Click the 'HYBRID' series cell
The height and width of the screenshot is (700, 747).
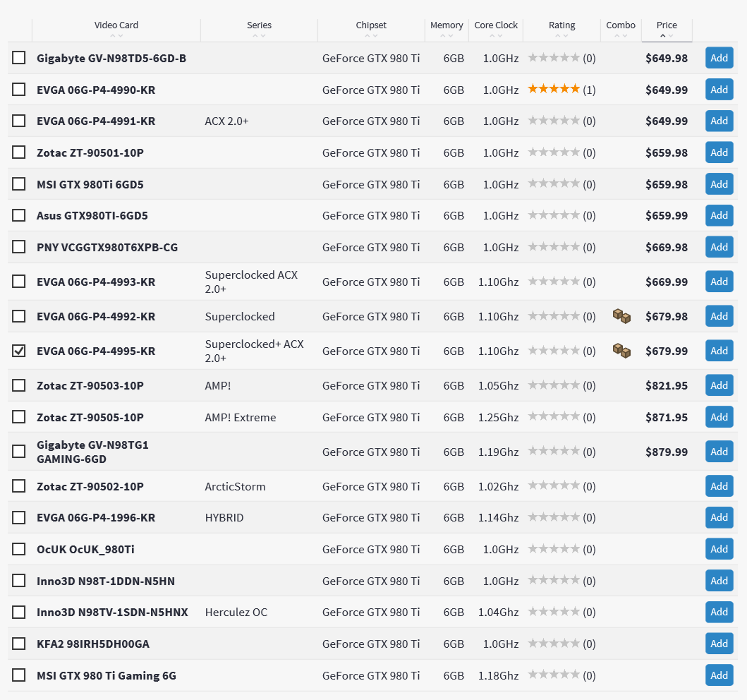[x=224, y=517]
